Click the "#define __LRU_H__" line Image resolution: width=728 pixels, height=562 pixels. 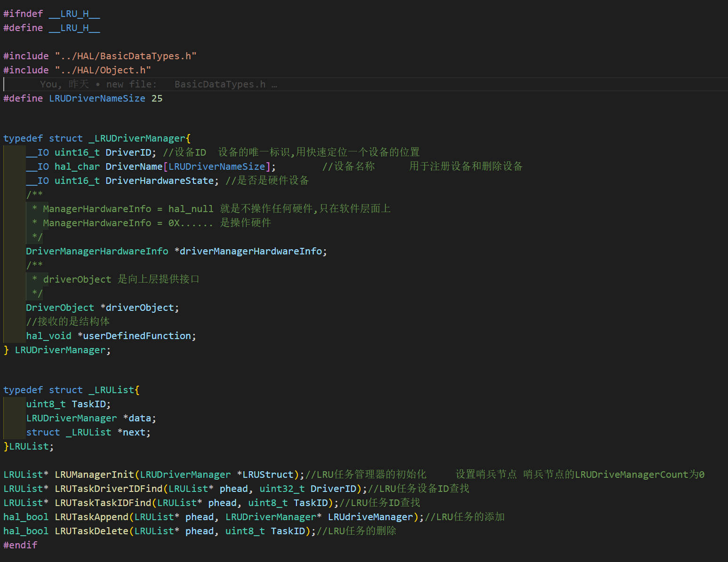[x=52, y=28]
